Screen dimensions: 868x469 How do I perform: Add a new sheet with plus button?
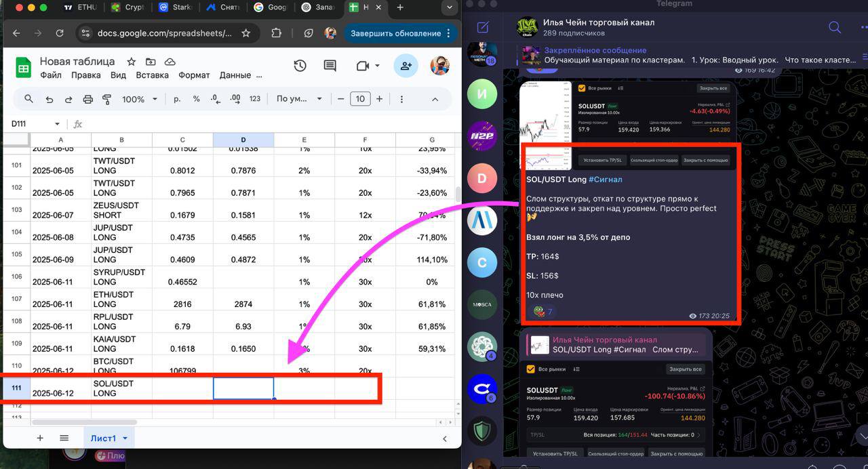(x=40, y=439)
